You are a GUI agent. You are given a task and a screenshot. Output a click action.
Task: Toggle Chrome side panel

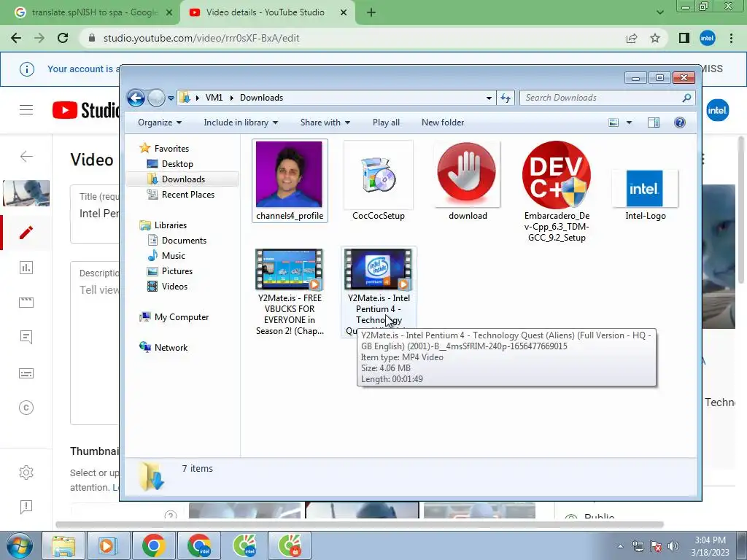point(684,38)
